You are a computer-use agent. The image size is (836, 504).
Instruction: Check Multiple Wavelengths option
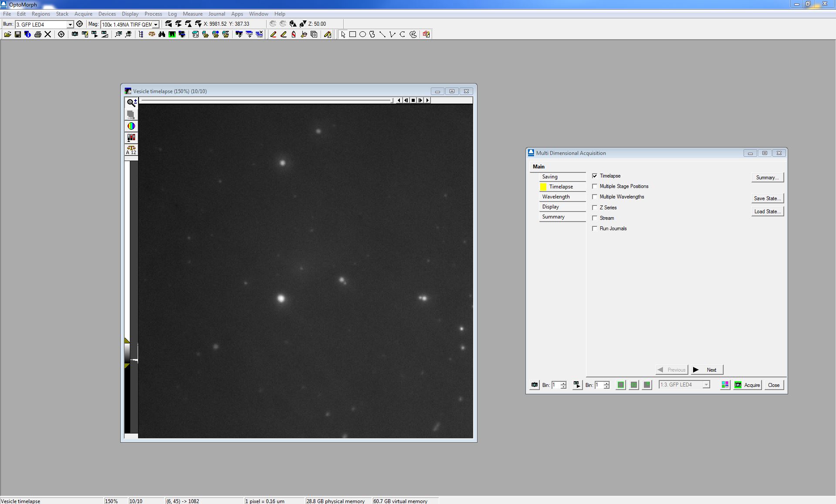point(595,197)
